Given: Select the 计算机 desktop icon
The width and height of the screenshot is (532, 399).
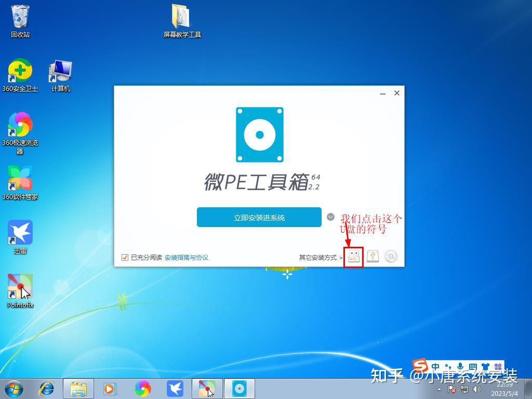Looking at the screenshot, I should point(60,75).
